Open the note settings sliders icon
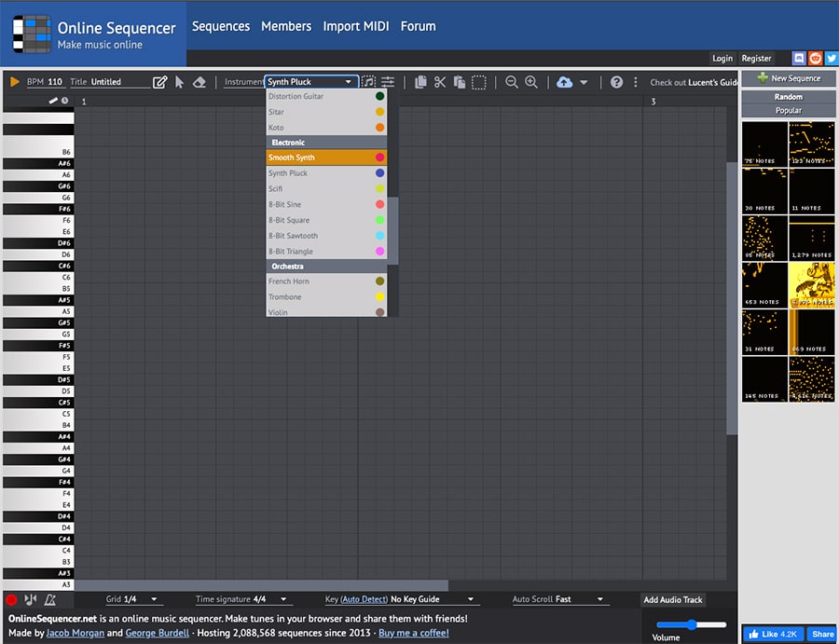The height and width of the screenshot is (644, 839). [x=390, y=82]
